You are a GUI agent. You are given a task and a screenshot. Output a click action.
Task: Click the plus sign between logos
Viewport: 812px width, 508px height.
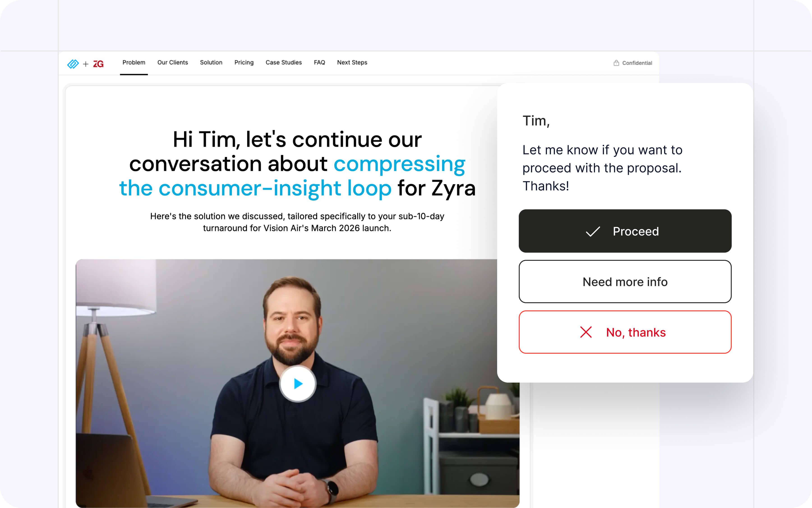point(86,64)
